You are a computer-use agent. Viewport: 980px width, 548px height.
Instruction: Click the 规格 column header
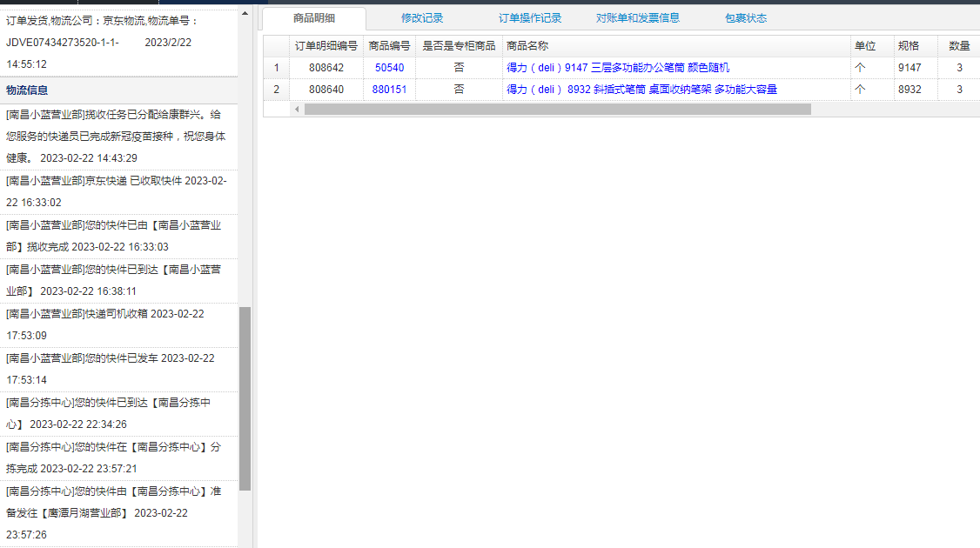[x=916, y=46]
